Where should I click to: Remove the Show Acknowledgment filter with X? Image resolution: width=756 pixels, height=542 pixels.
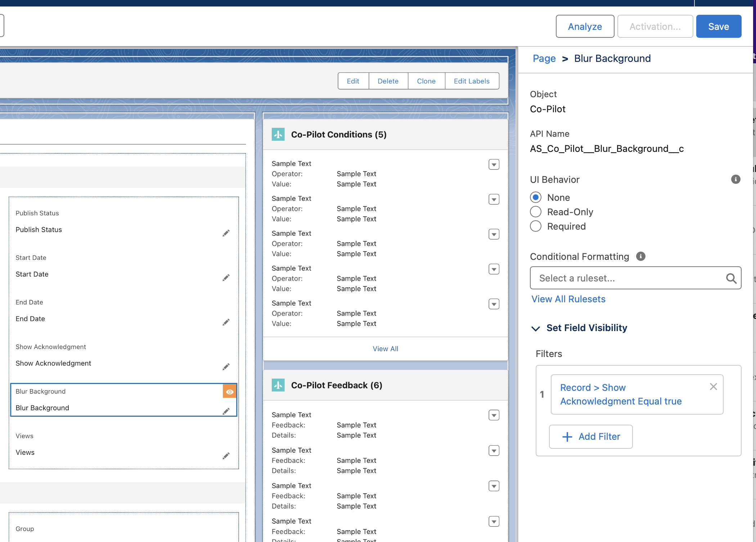pos(713,387)
